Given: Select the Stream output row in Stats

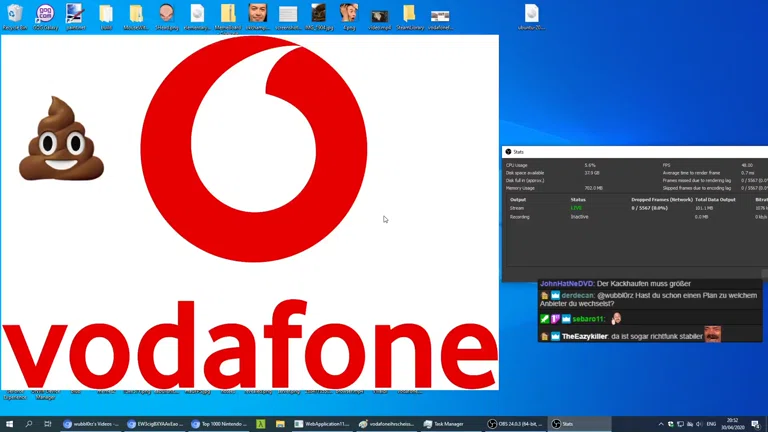Looking at the screenshot, I should point(518,208).
